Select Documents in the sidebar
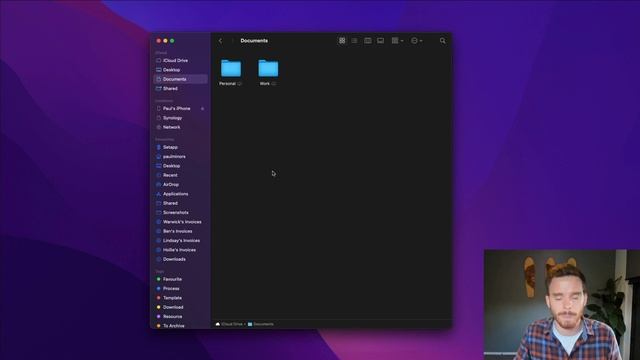Viewport: 640px width, 360px height. (x=180, y=79)
